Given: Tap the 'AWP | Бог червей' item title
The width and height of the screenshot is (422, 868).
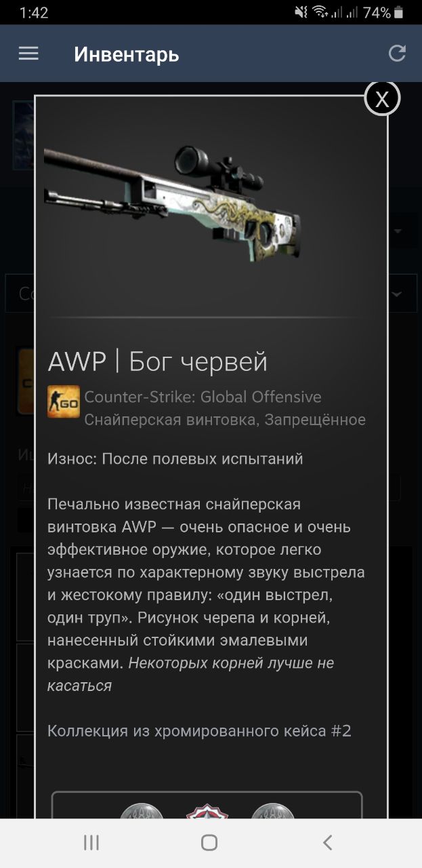Looking at the screenshot, I should coord(157,361).
